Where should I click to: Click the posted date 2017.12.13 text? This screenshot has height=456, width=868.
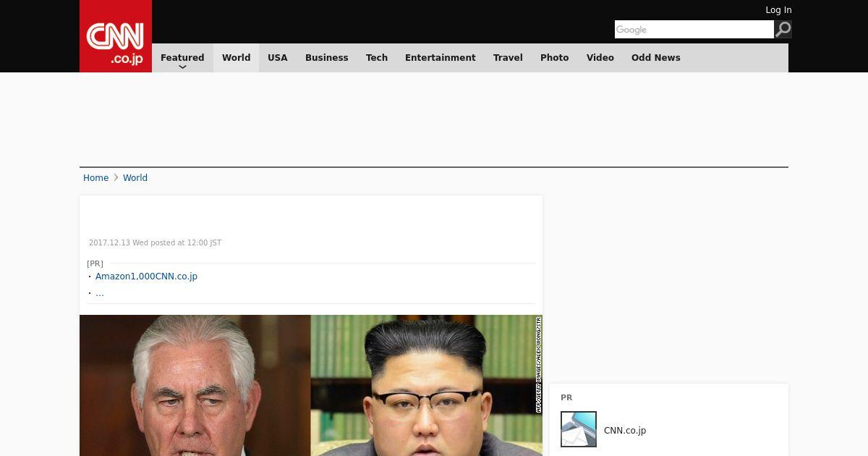(x=155, y=243)
